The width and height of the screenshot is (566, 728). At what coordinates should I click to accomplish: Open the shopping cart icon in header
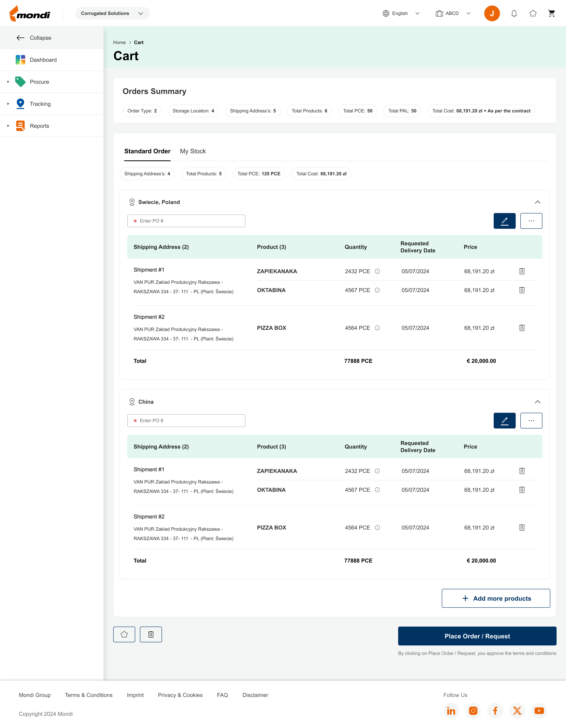tap(552, 13)
